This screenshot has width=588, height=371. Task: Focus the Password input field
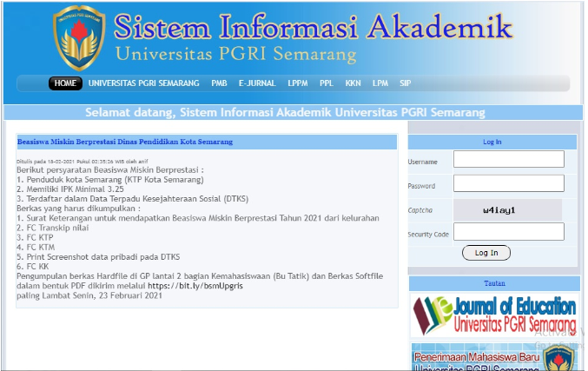tap(508, 185)
